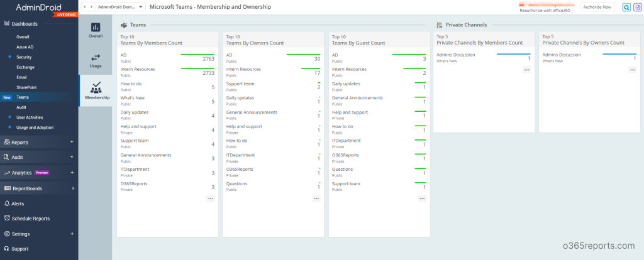644x260 pixels.
Task: Click the Private Channels section header icon
Action: [x=440, y=25]
